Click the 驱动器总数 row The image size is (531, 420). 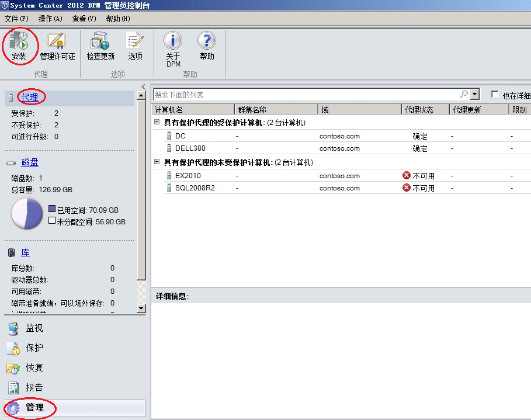click(x=63, y=280)
